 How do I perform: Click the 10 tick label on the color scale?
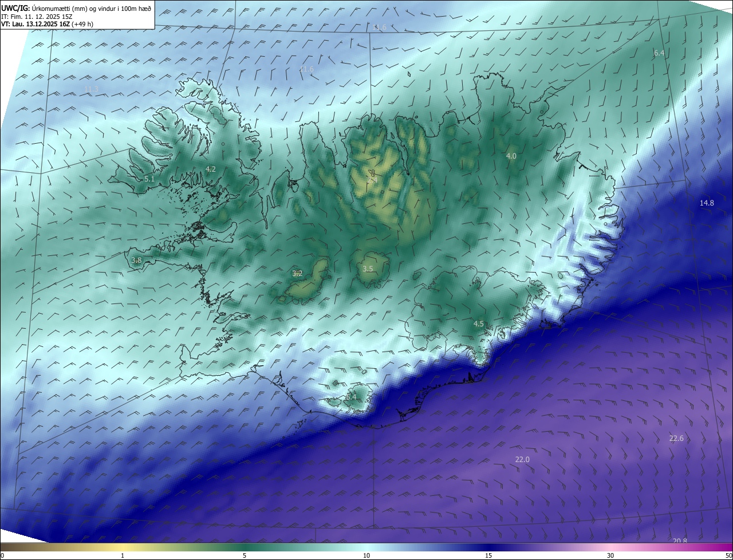366,555
